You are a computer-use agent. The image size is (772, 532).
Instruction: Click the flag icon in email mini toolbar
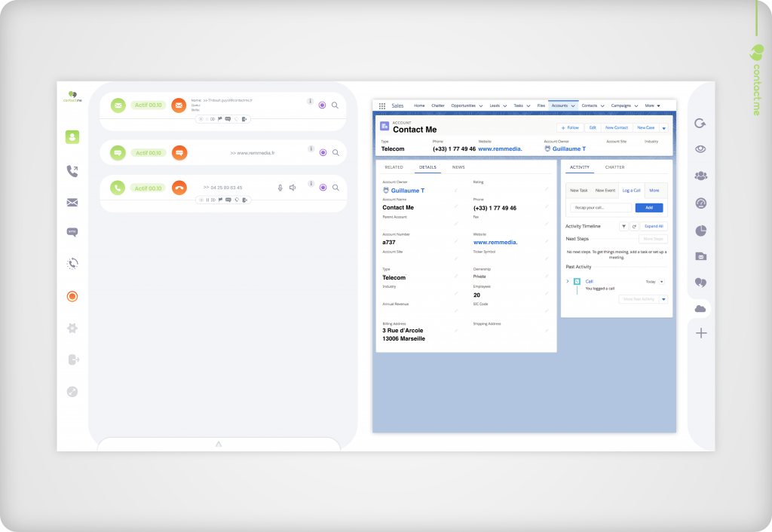[x=220, y=119]
